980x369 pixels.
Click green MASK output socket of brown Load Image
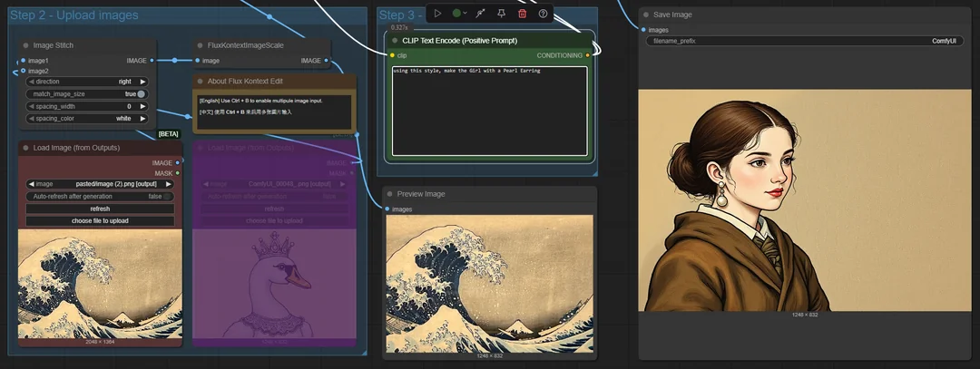click(178, 173)
